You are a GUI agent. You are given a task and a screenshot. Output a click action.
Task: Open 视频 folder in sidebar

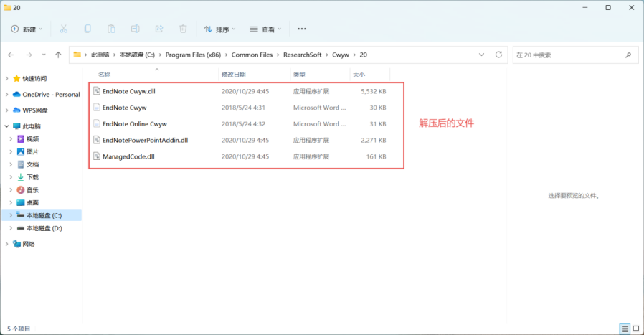pos(32,139)
